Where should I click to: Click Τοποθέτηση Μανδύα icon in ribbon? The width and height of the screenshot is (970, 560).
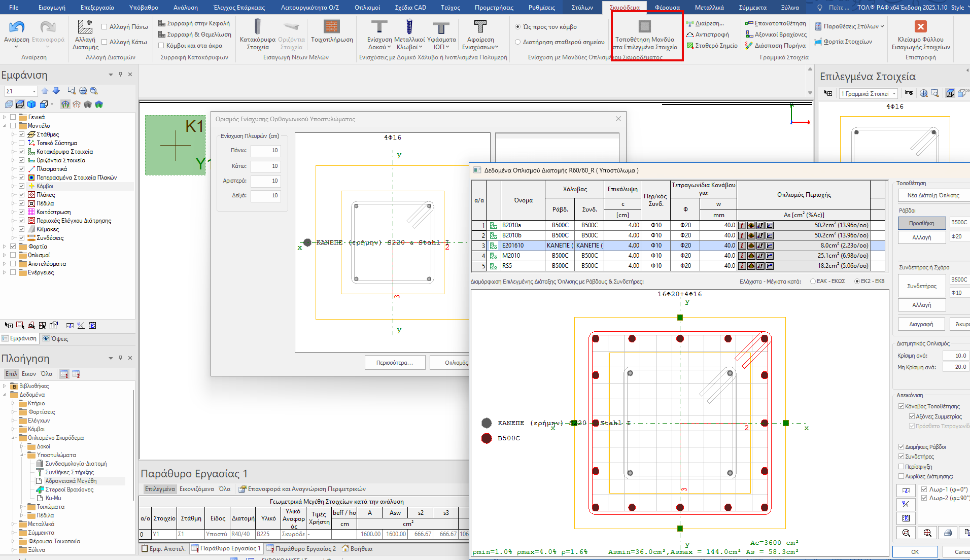(644, 26)
